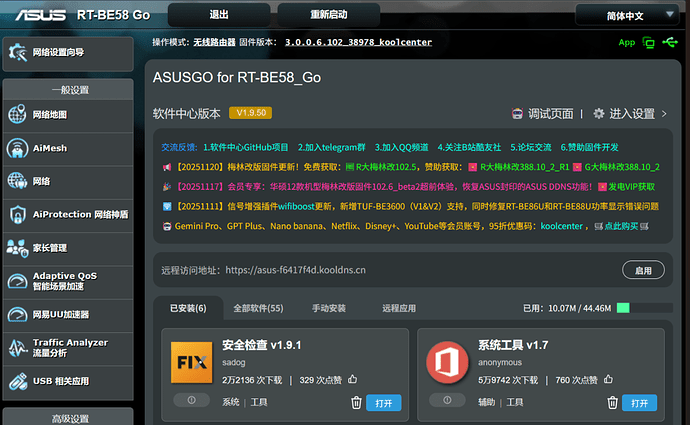The image size is (690, 425).
Task: Click the 无线路由器 operation mode link
Action: pos(214,42)
